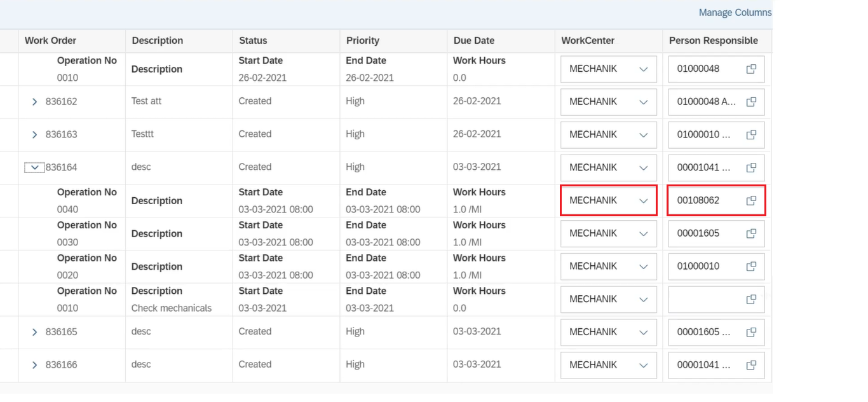Image resolution: width=868 pixels, height=402 pixels.
Task: Open value help for person 00001605 in operation 0030
Action: click(x=750, y=233)
